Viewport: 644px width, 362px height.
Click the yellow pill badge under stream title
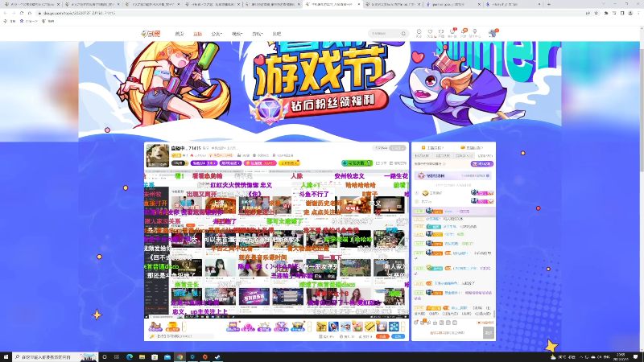click(288, 163)
